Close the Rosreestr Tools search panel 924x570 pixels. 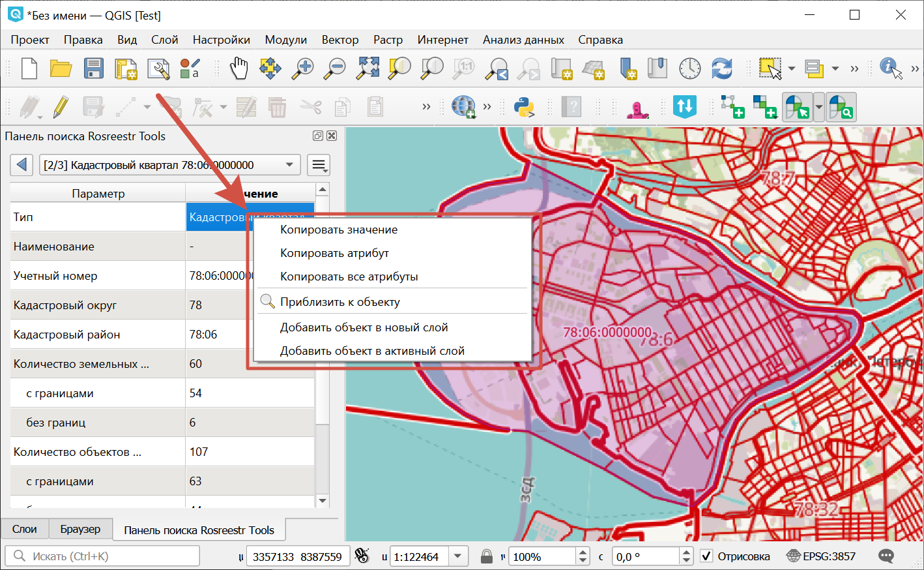(332, 136)
